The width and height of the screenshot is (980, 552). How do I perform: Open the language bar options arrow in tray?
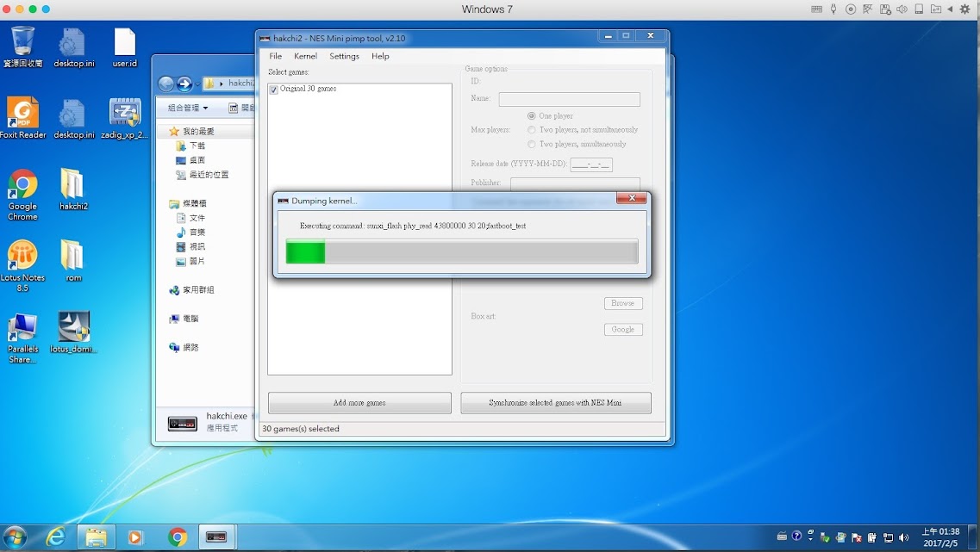point(810,539)
